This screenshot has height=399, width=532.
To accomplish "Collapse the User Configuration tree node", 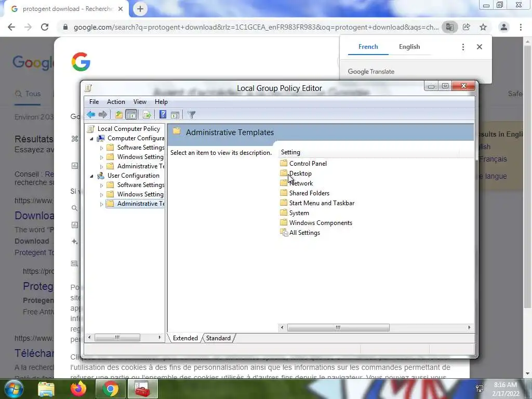I will click(x=91, y=176).
